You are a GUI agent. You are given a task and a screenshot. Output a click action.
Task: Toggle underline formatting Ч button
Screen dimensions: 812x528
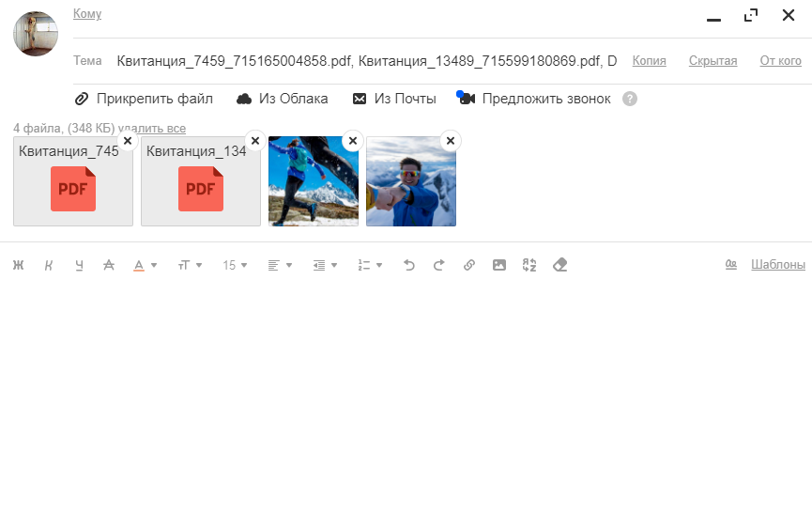pos(79,265)
